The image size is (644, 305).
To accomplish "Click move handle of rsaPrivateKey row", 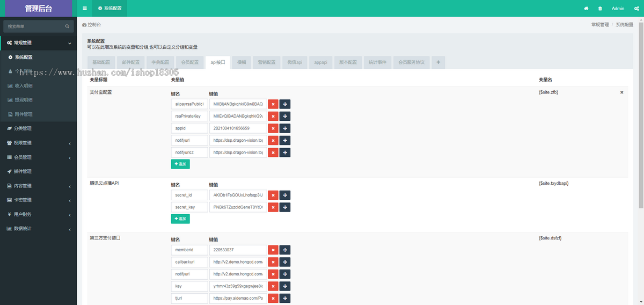I will pyautogui.click(x=285, y=116).
